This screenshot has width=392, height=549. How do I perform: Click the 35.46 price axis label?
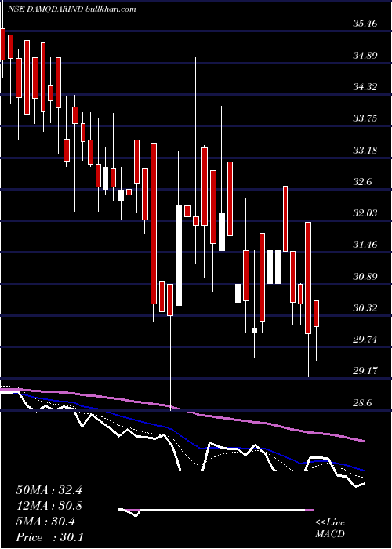pyautogui.click(x=365, y=24)
